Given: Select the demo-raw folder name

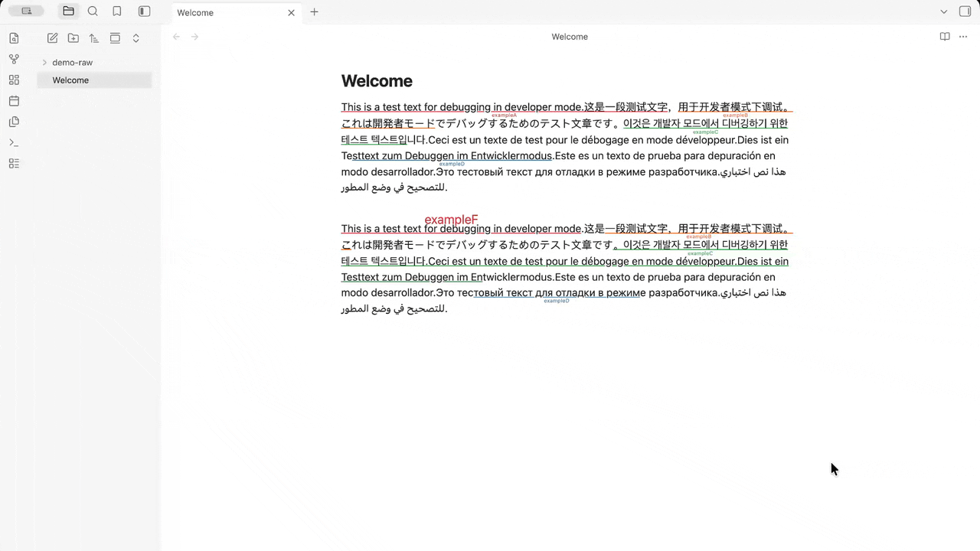Looking at the screenshot, I should [x=72, y=63].
